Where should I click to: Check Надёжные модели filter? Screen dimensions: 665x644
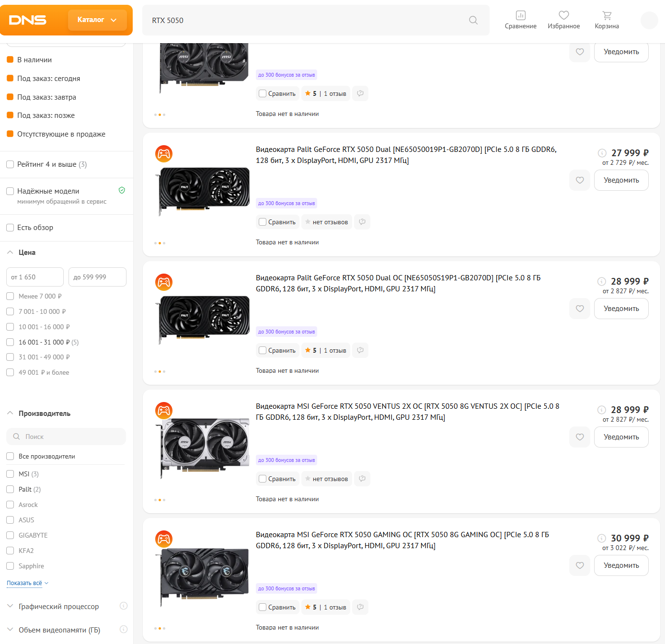[x=10, y=191]
